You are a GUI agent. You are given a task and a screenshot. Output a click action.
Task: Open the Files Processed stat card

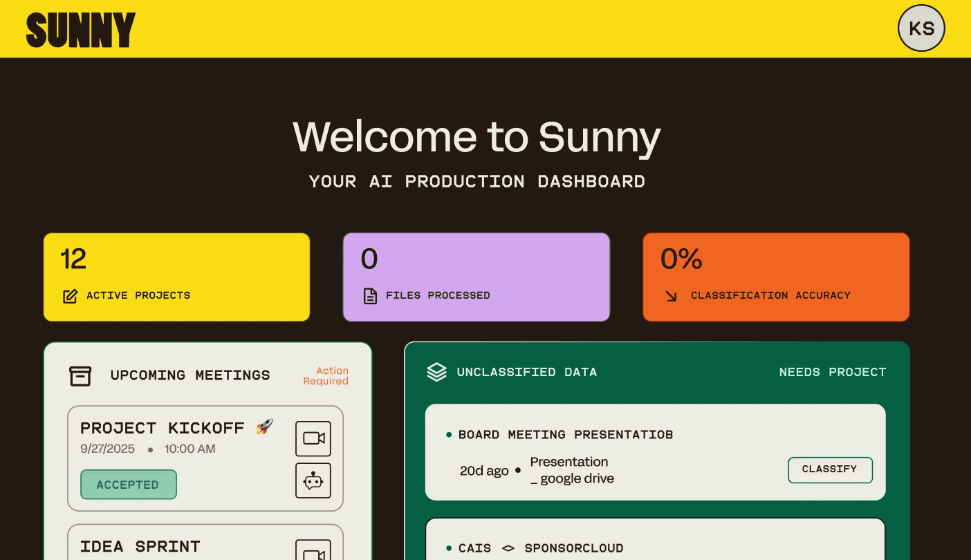coord(477,277)
